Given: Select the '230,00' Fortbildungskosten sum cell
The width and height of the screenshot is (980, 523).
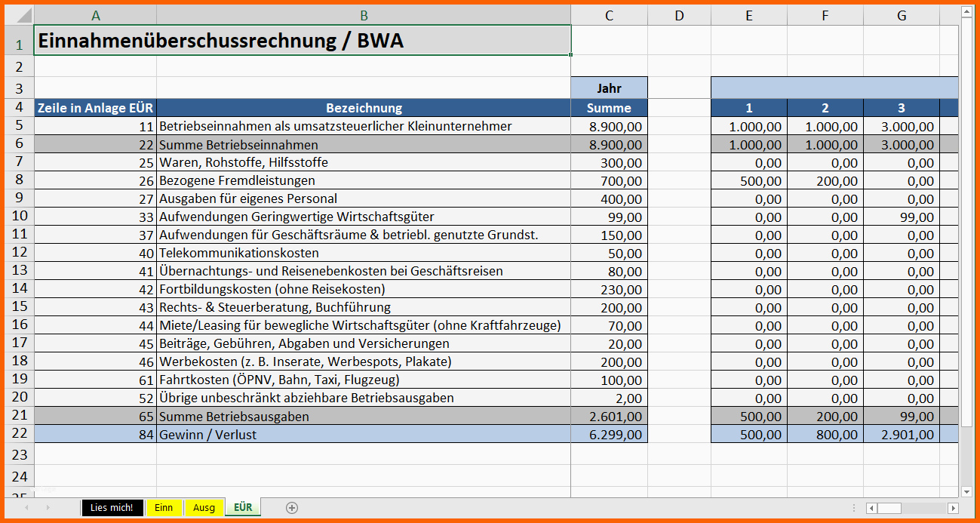Looking at the screenshot, I should click(x=609, y=289).
